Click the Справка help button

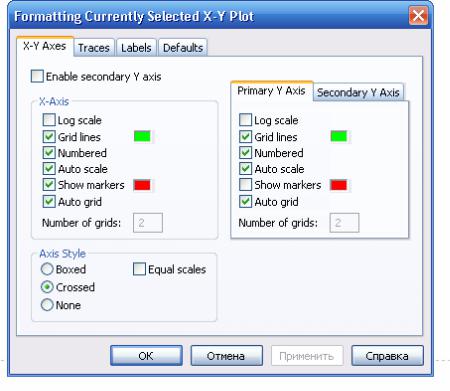pyautogui.click(x=387, y=356)
